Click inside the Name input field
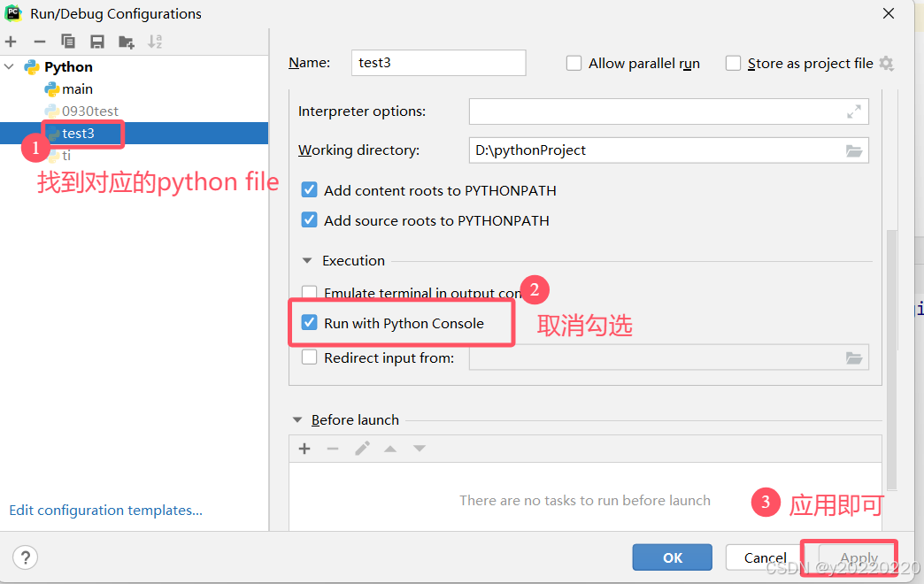The width and height of the screenshot is (924, 584). [x=438, y=63]
